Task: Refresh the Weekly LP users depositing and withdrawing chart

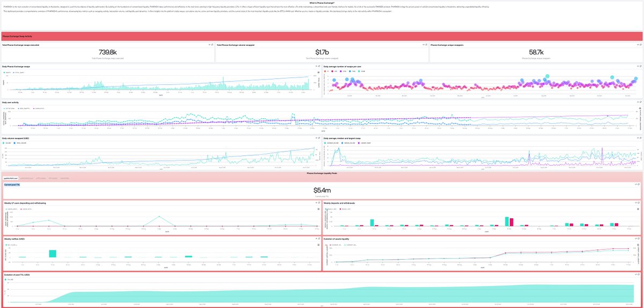Action: tap(319, 203)
